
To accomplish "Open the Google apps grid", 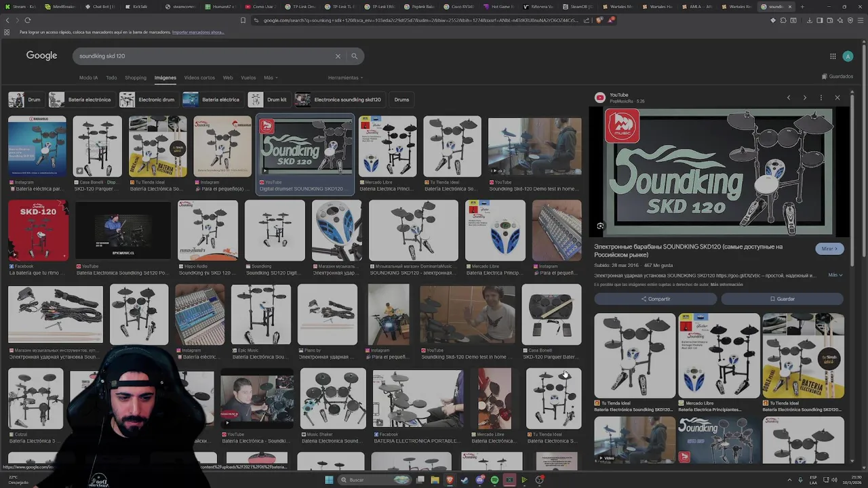I will (x=833, y=56).
